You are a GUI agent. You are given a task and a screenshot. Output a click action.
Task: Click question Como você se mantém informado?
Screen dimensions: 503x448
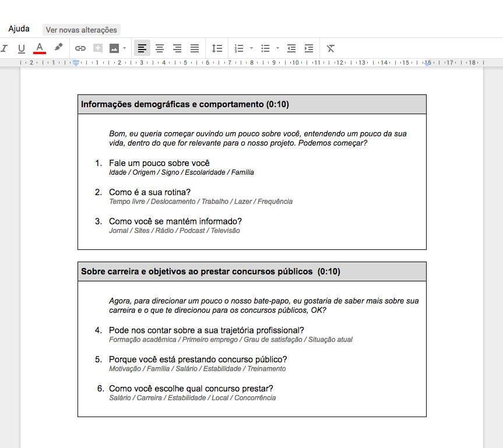(x=175, y=221)
